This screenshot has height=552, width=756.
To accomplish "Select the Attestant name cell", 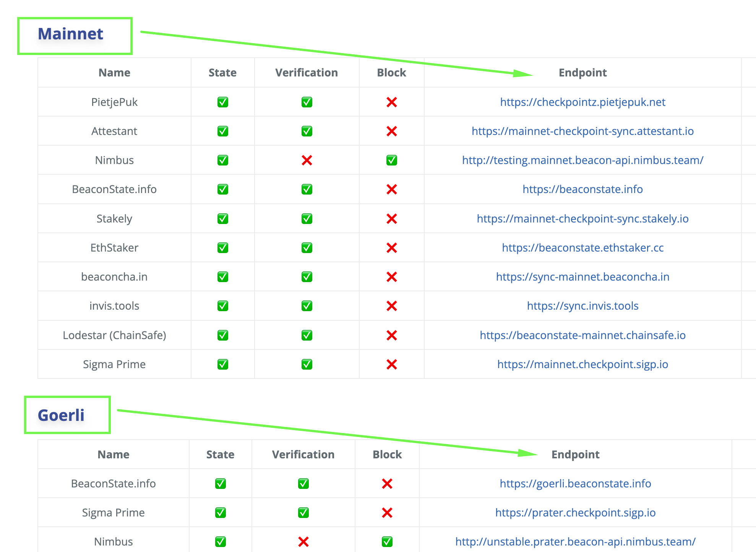I will tap(114, 131).
